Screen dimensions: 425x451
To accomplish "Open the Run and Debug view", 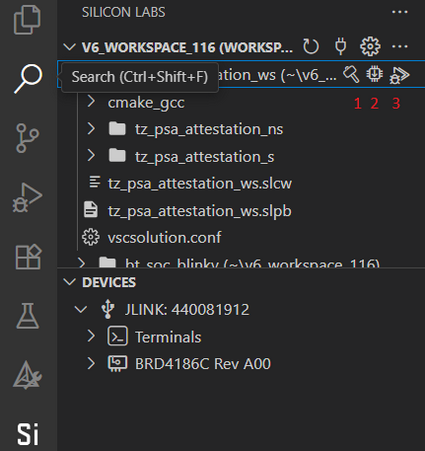I will [27, 197].
